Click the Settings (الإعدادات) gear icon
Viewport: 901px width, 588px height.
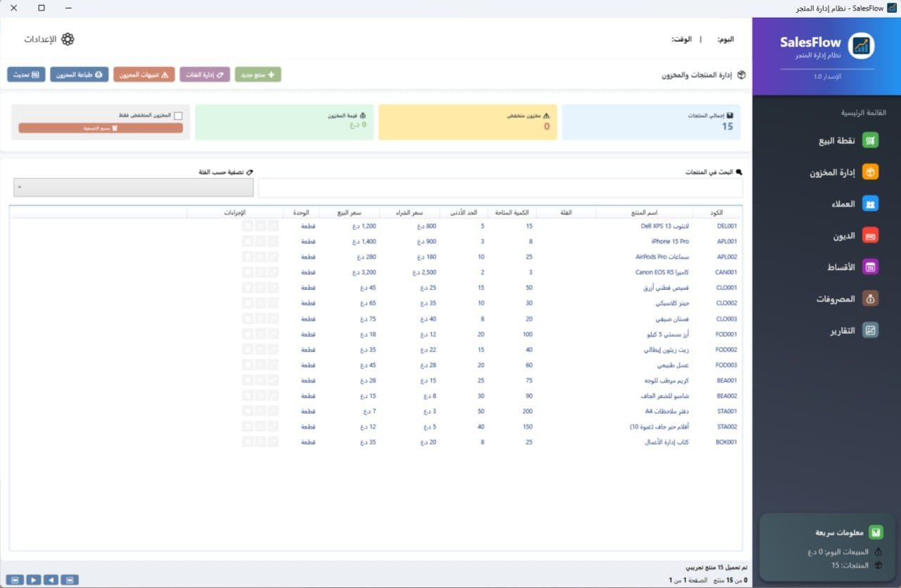[68, 39]
